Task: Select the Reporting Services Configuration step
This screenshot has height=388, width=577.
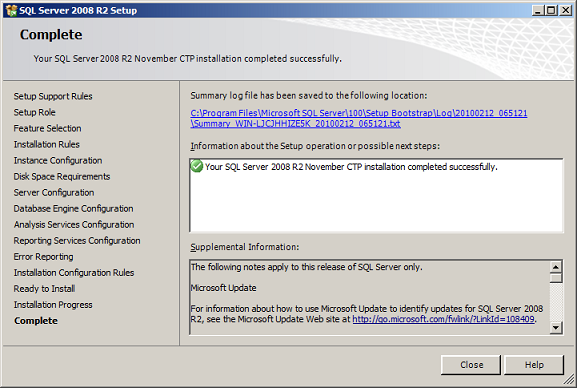Action: click(77, 240)
